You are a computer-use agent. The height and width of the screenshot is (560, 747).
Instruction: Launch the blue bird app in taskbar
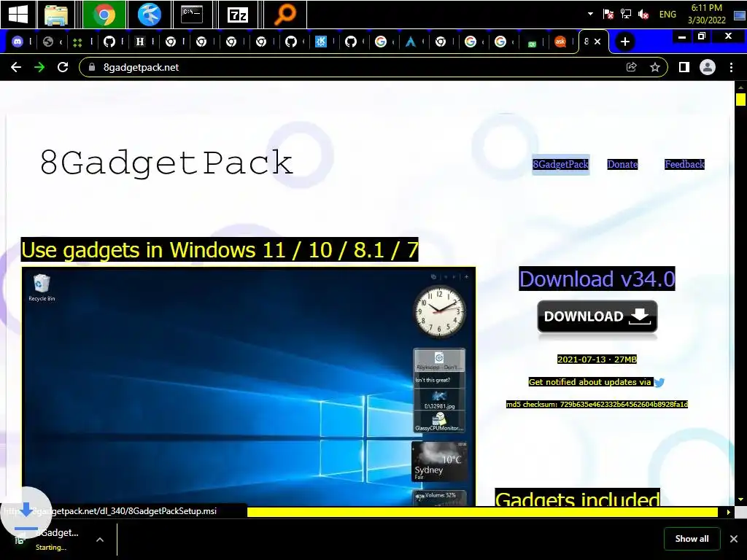(x=149, y=15)
